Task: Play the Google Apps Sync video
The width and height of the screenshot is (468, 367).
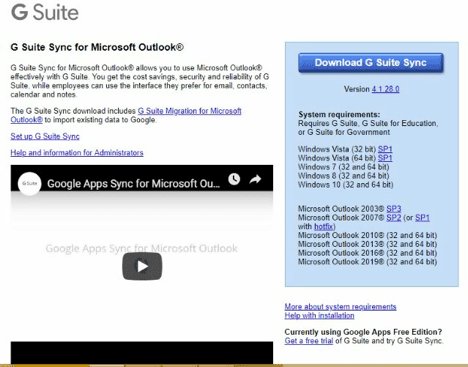Action: tap(142, 266)
